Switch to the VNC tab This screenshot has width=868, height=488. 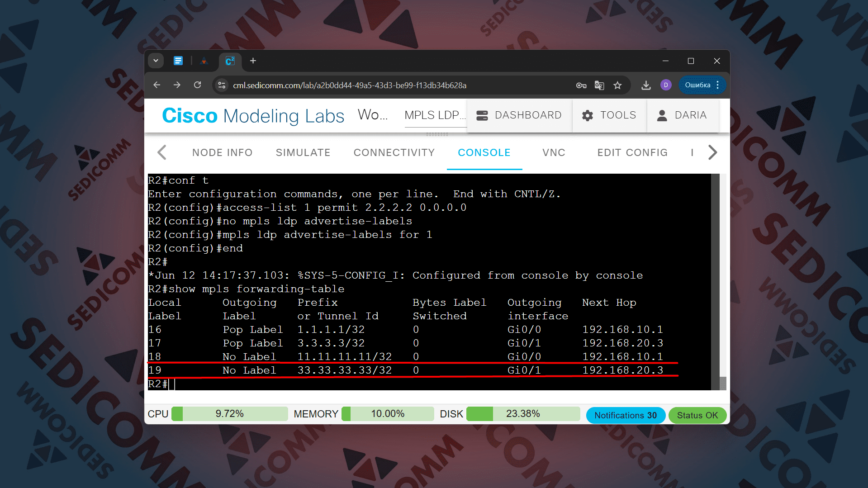554,152
